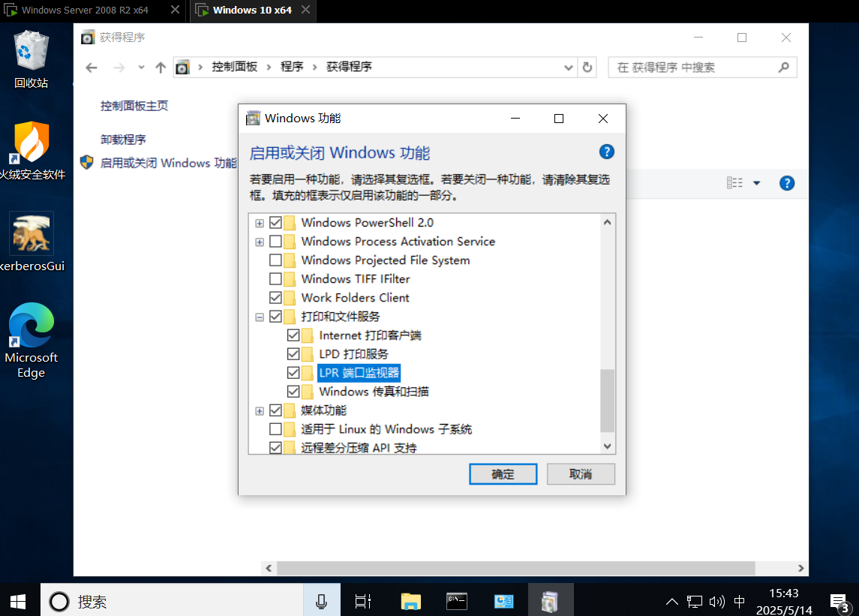Open Task View on the taskbar

coord(362,601)
